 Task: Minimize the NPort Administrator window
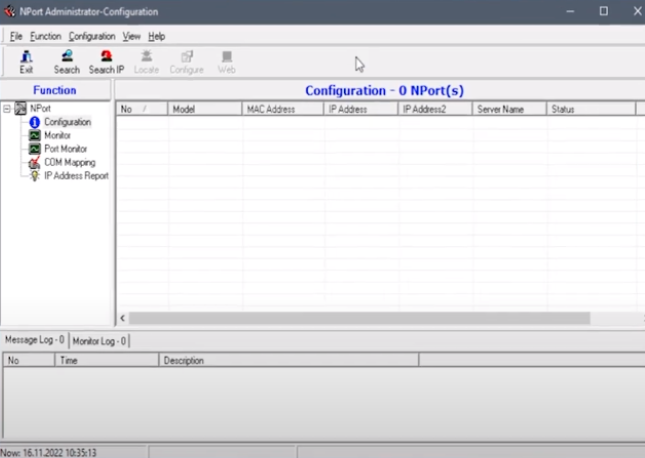click(x=570, y=12)
